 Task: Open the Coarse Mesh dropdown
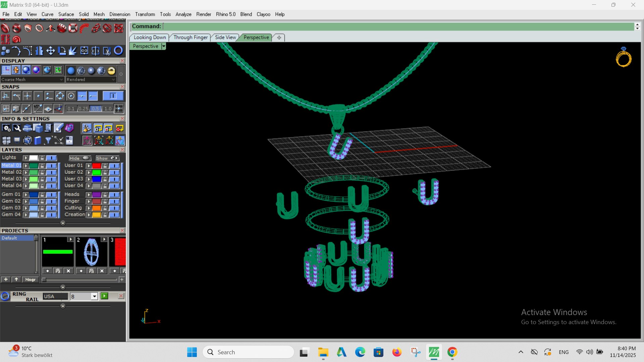[32, 79]
